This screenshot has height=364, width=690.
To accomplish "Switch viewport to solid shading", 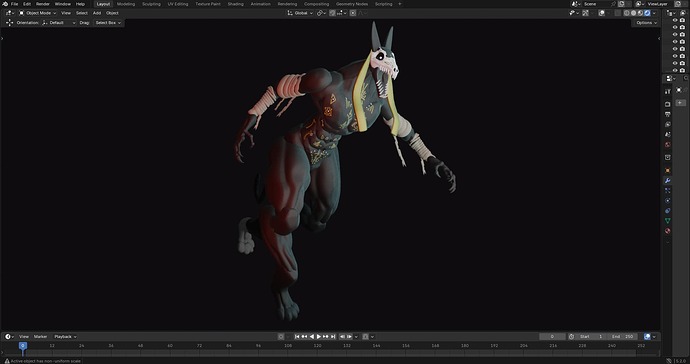I will [x=633, y=13].
